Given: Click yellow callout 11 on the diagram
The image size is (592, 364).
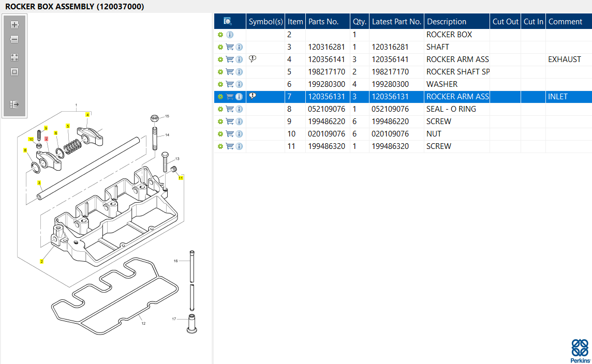Looking at the screenshot, I should pyautogui.click(x=181, y=177).
